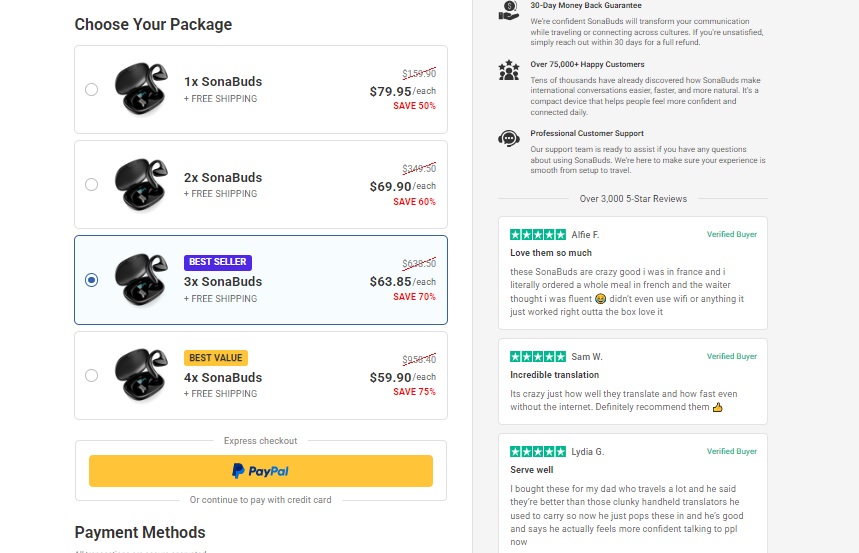Select the 1x SonaBuds radio button

click(92, 89)
